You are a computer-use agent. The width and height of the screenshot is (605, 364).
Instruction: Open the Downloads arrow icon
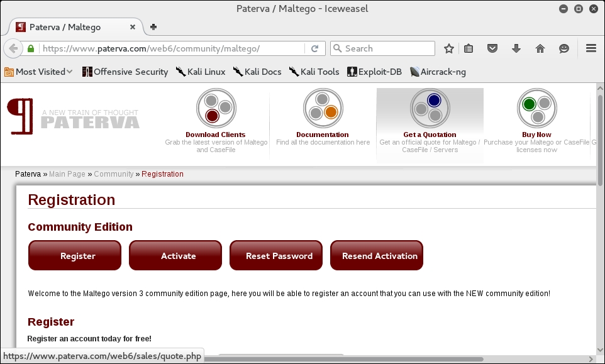point(516,48)
